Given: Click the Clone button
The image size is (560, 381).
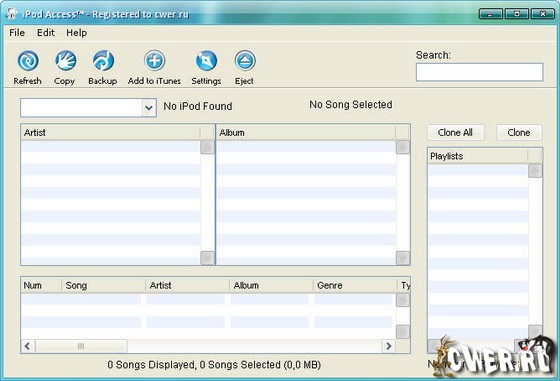Looking at the screenshot, I should (x=519, y=132).
